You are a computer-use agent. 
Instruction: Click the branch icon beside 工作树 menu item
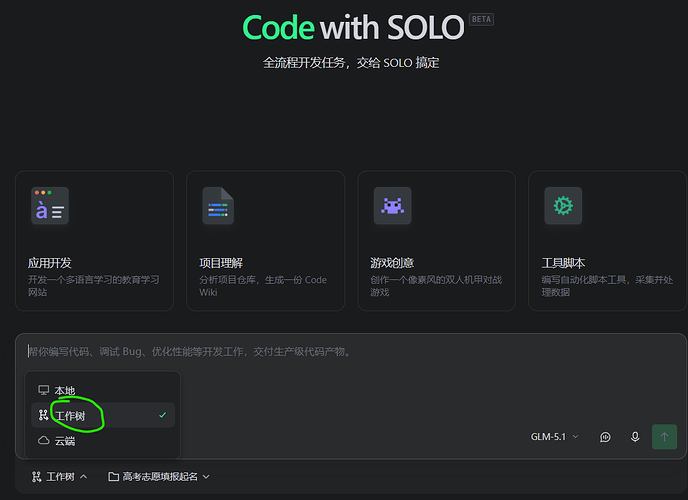pos(43,415)
